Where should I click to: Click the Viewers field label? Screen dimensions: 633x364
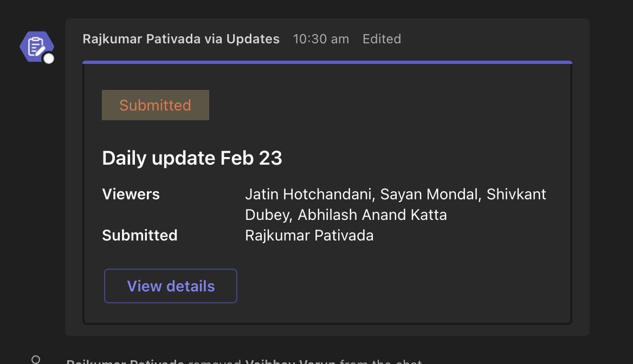tap(131, 194)
